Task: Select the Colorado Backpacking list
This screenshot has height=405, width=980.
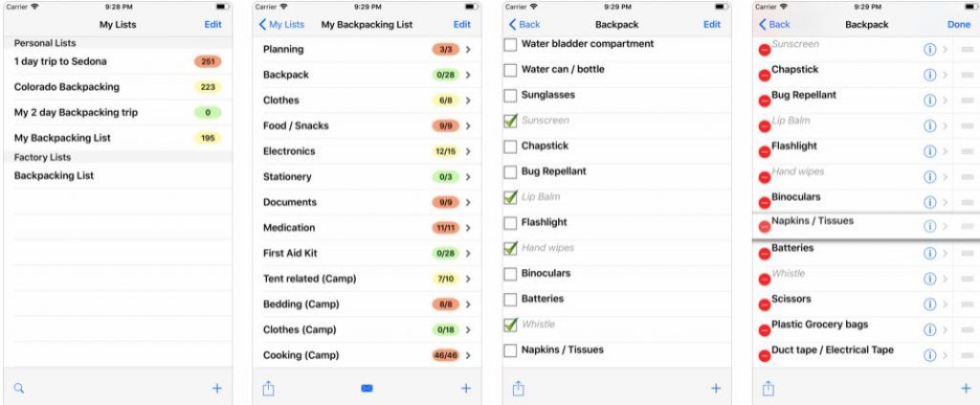Action: (x=118, y=87)
